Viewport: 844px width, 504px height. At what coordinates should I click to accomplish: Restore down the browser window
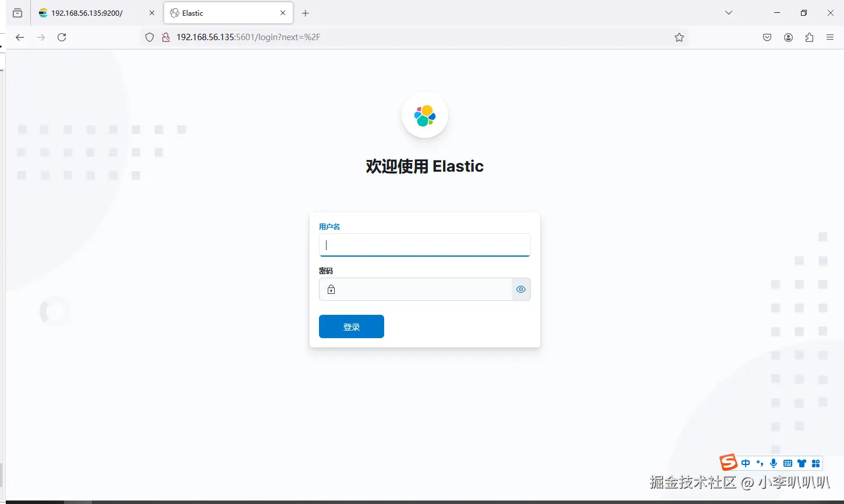[x=804, y=13]
